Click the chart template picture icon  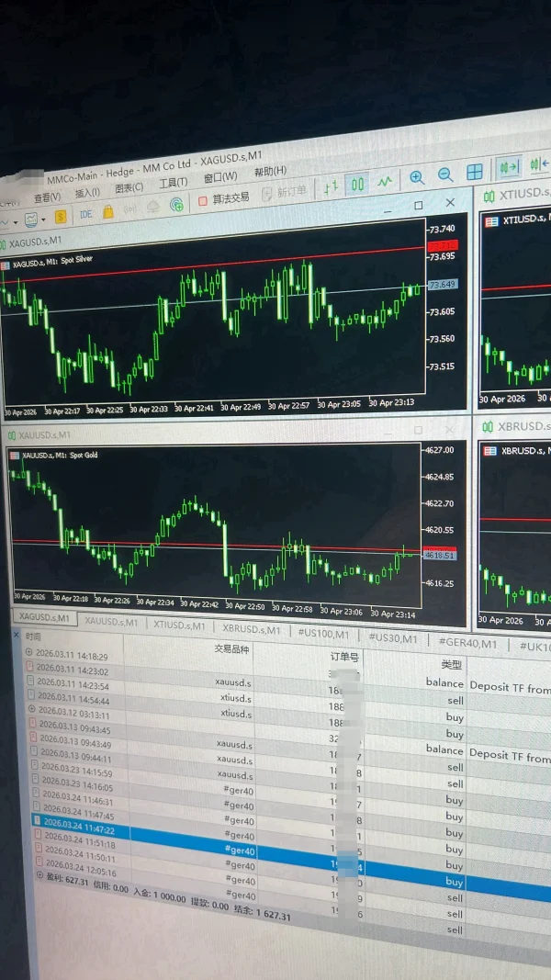(30, 220)
